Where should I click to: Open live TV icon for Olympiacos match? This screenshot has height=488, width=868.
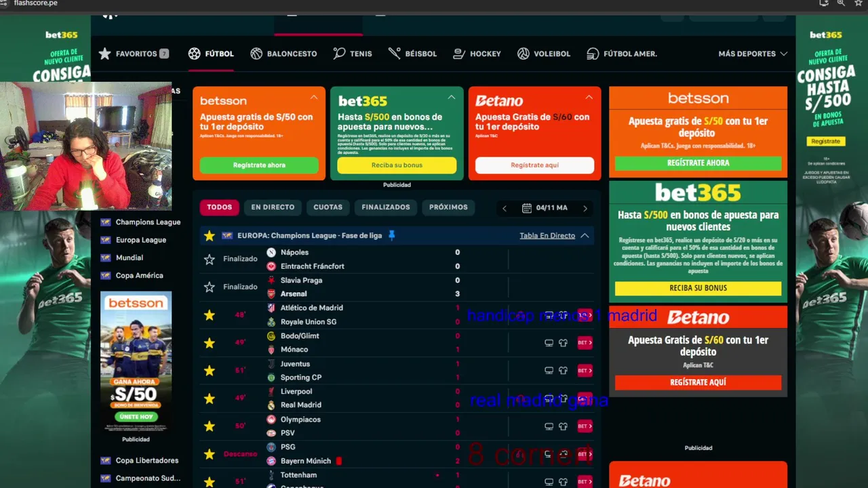[549, 426]
